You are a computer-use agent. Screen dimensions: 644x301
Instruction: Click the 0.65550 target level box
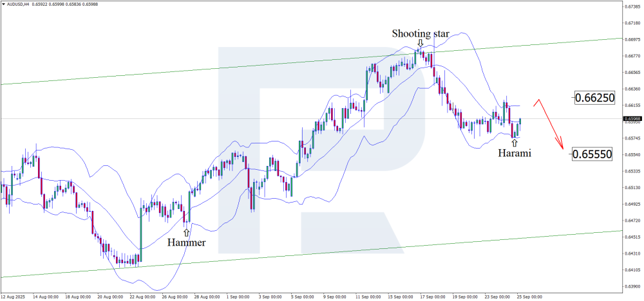tap(594, 154)
